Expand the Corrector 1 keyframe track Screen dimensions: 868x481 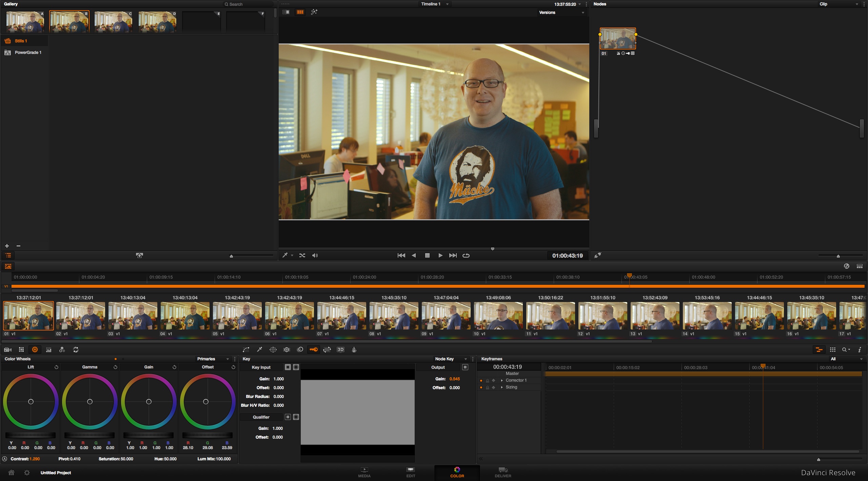pyautogui.click(x=502, y=380)
